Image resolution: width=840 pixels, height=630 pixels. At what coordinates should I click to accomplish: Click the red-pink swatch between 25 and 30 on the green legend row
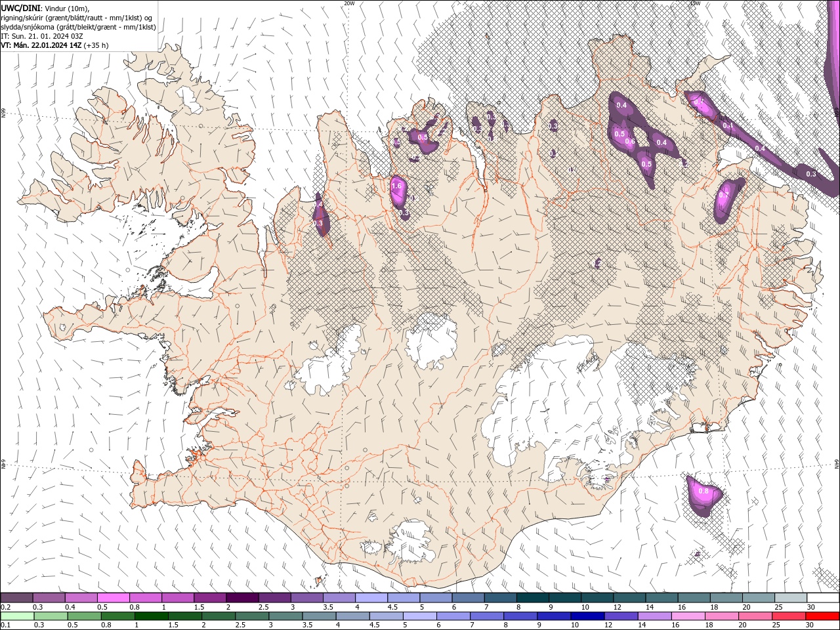coord(788,616)
